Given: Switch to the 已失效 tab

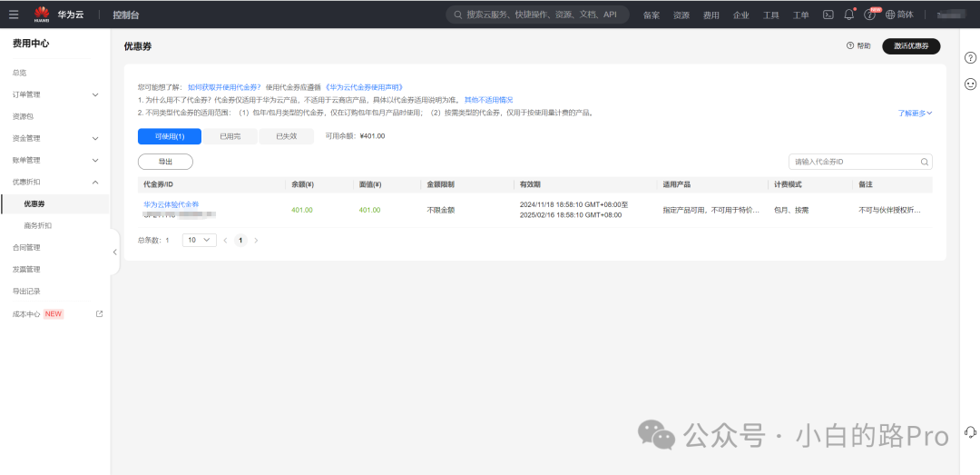Looking at the screenshot, I should [286, 136].
